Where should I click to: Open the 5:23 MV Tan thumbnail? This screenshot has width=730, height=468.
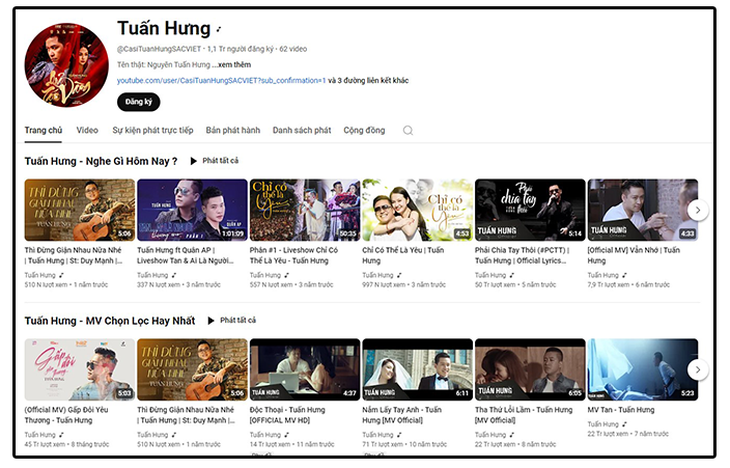643,370
